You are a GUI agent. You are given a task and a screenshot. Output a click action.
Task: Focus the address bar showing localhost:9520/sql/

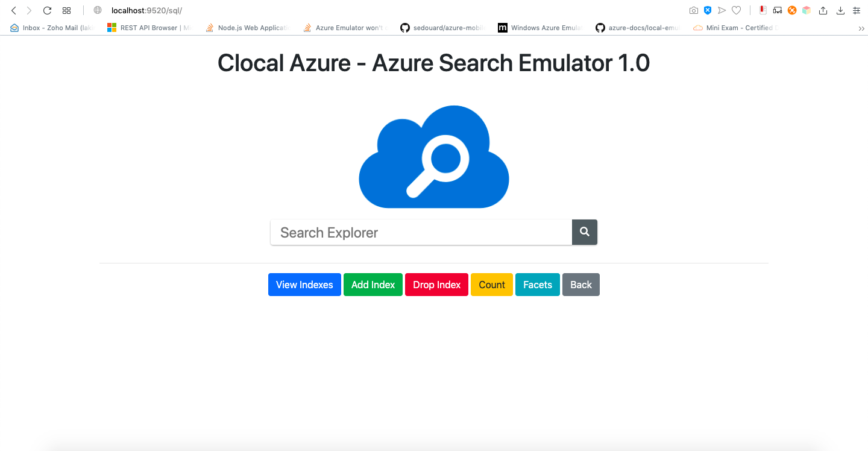[x=146, y=10]
